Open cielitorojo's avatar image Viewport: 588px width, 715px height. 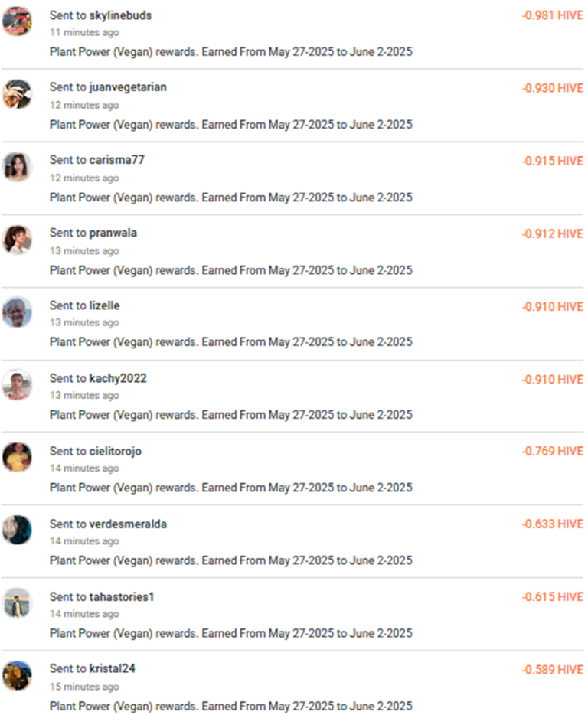pos(17,457)
